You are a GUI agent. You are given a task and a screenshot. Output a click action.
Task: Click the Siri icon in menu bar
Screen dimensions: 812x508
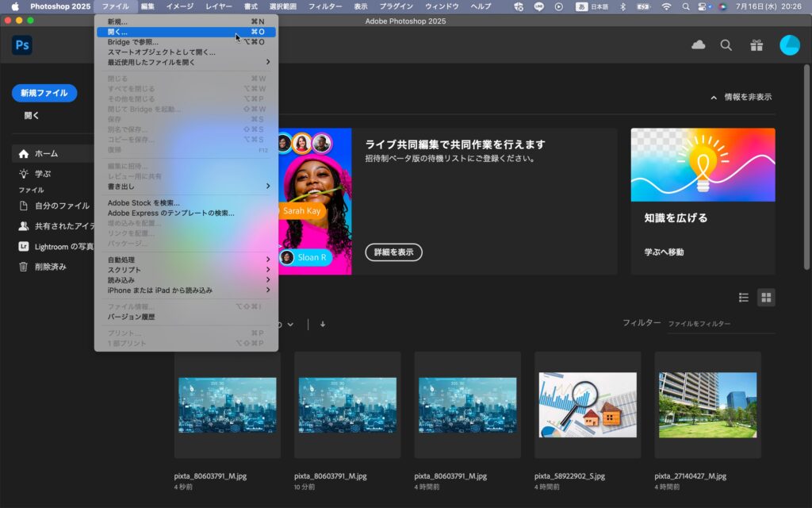point(722,6)
